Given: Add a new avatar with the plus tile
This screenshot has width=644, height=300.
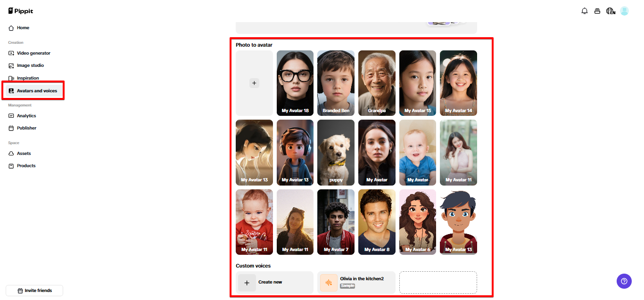Looking at the screenshot, I should tap(254, 83).
